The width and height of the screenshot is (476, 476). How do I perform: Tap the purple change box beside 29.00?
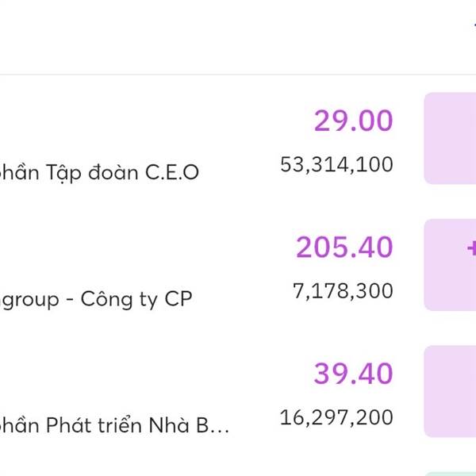[450, 138]
